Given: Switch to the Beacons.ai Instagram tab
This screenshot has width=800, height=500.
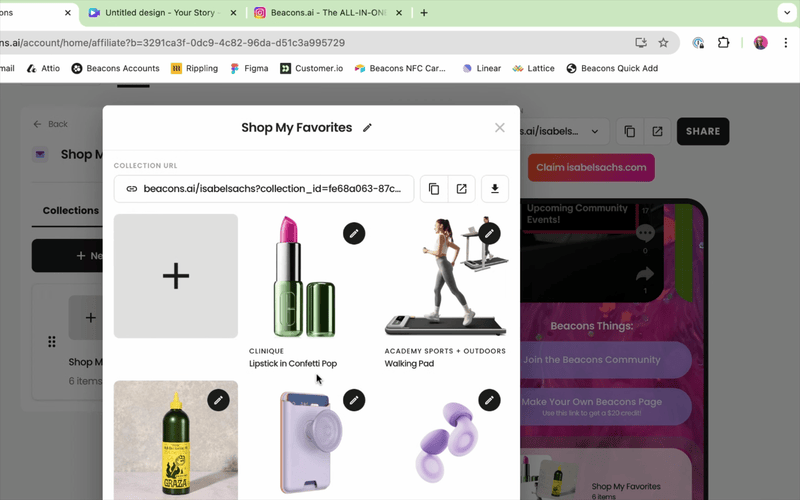Looking at the screenshot, I should (328, 13).
